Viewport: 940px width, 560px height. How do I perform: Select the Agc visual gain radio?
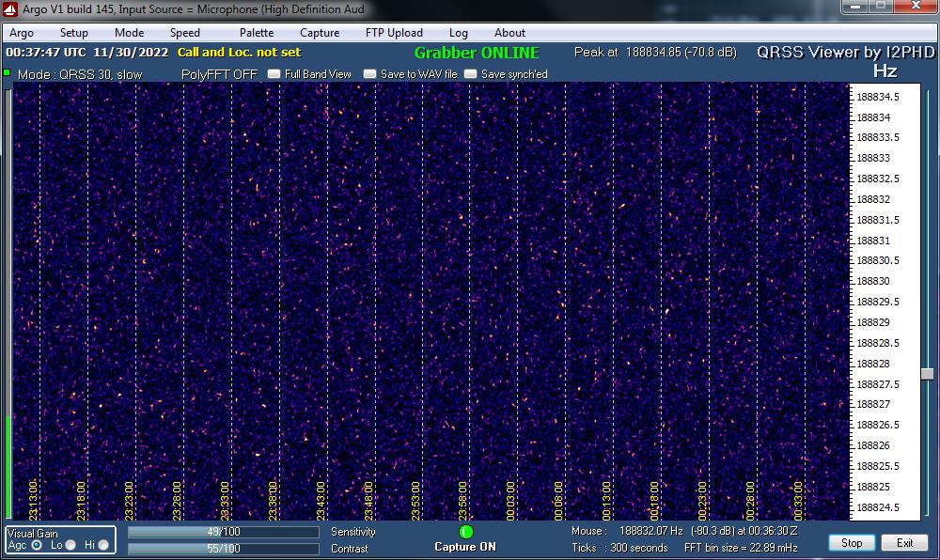(37, 545)
